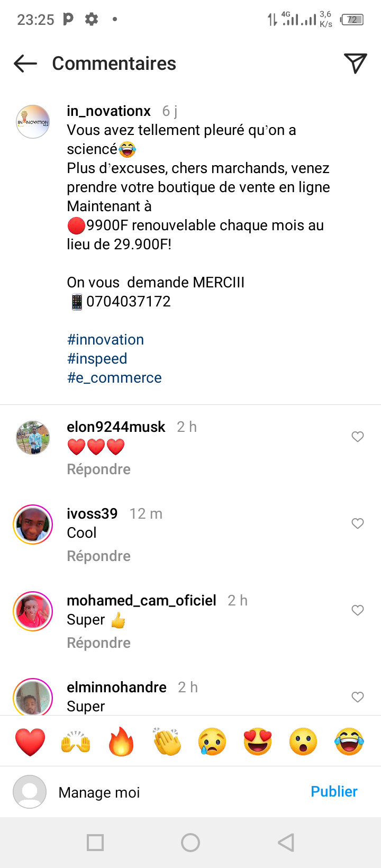Like mohamed_cam_oficiel's Super comment

coord(358,610)
